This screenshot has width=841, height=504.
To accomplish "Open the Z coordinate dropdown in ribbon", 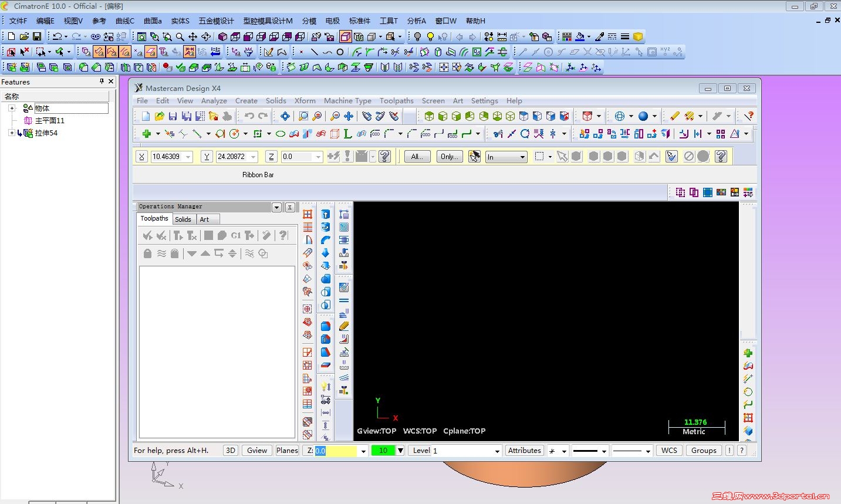I will coord(319,157).
